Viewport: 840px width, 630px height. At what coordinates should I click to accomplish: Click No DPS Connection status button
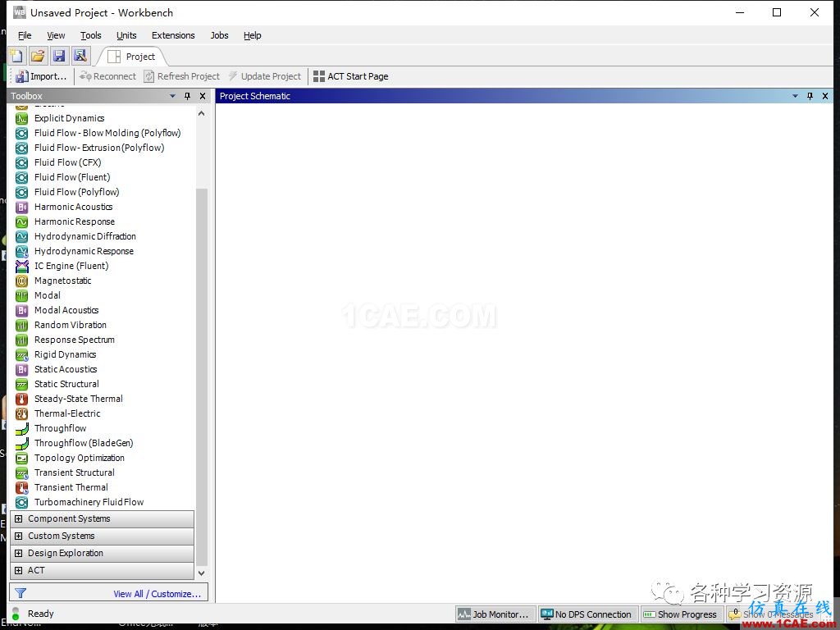[587, 614]
